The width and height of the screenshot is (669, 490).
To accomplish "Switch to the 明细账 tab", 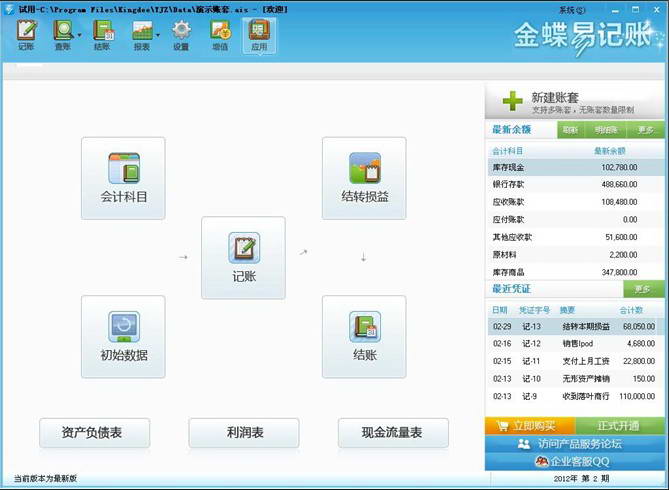I will 606,130.
